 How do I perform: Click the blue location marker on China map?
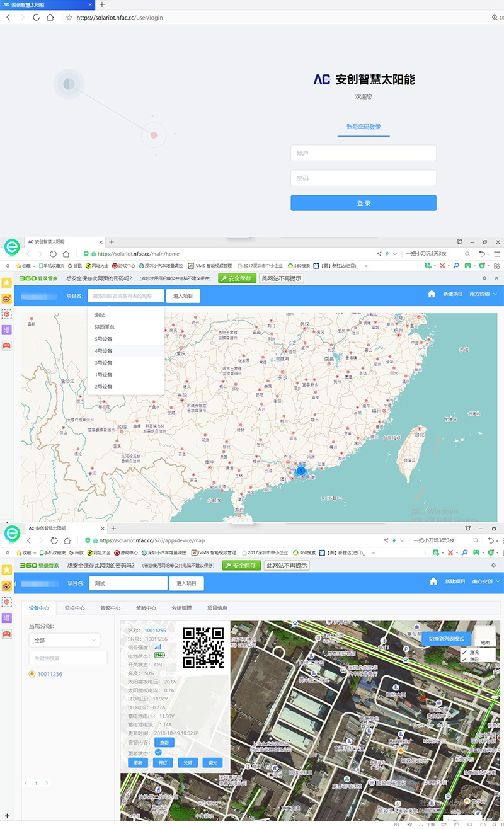(301, 471)
